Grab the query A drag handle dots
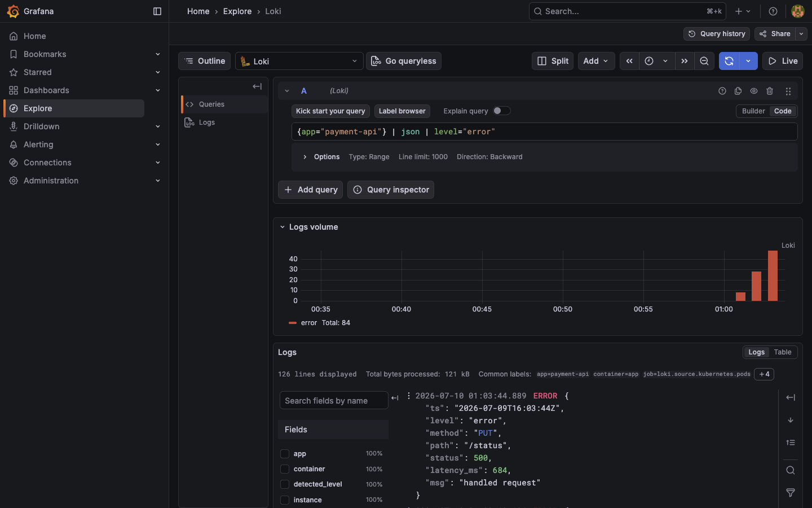The width and height of the screenshot is (812, 508). tap(788, 91)
